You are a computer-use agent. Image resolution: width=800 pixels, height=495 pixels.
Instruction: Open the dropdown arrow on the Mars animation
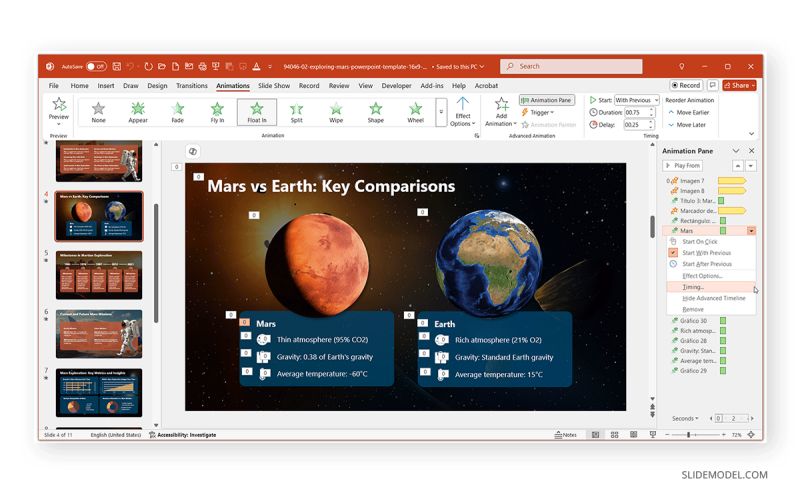click(751, 231)
